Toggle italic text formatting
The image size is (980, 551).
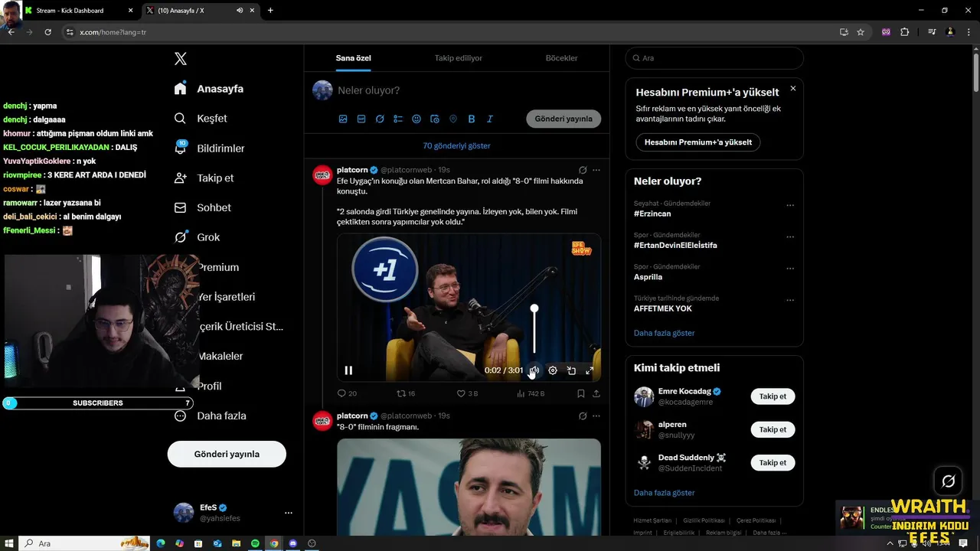click(490, 119)
